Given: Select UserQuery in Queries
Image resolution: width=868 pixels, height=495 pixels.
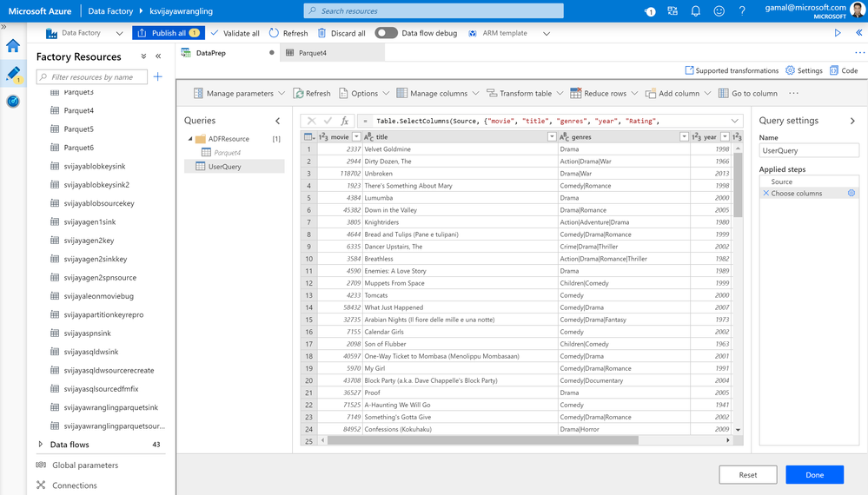Looking at the screenshot, I should pyautogui.click(x=235, y=167).
